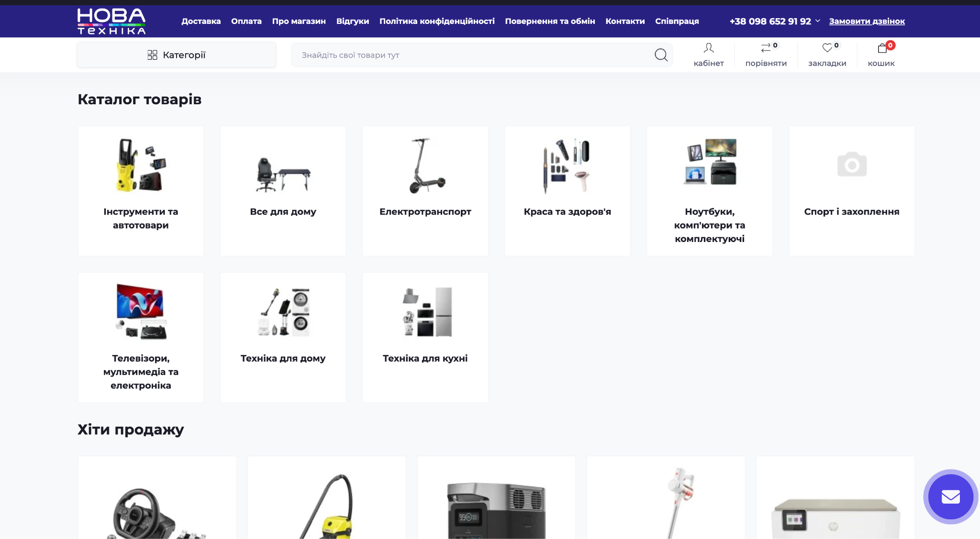Open the Електротранспорт scooter category
The image size is (980, 539).
(425, 190)
